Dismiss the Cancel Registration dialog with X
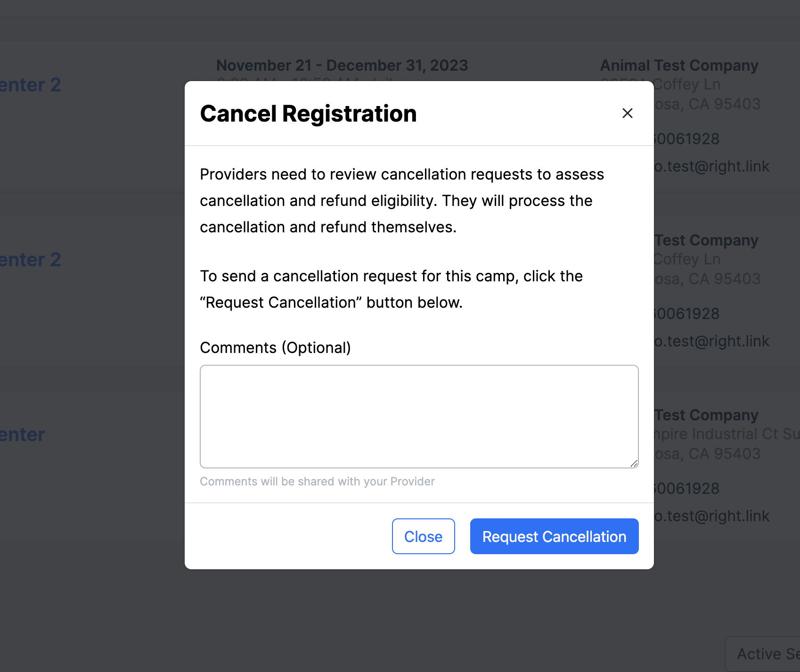 [627, 113]
